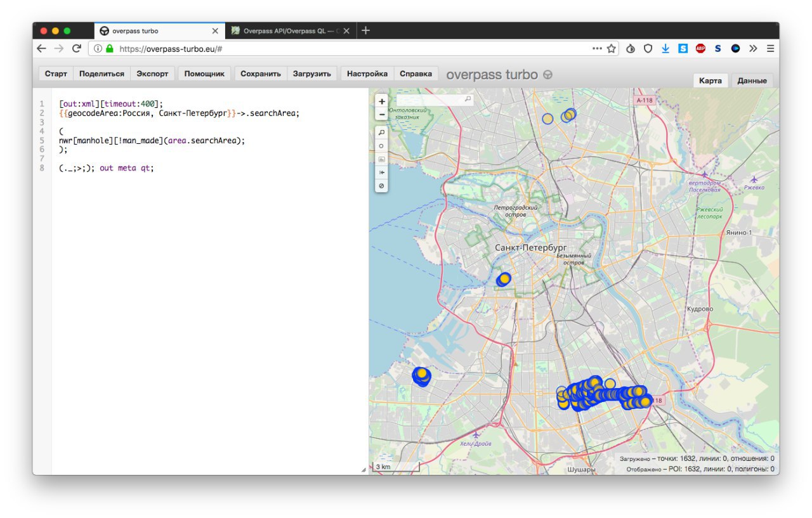Click the Adblock Plus ABP icon
Screen dimensions: 812x518
pyautogui.click(x=700, y=48)
